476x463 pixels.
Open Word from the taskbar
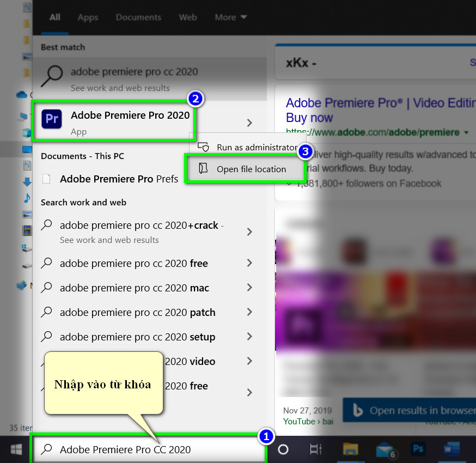coord(450,449)
